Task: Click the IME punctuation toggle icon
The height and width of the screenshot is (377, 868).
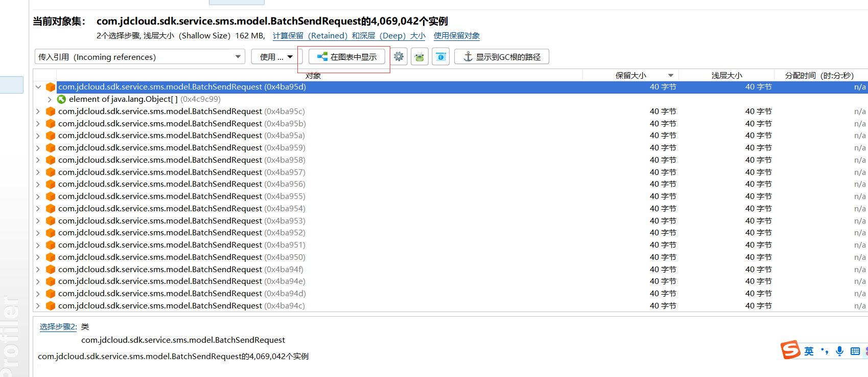Action: 825,351
